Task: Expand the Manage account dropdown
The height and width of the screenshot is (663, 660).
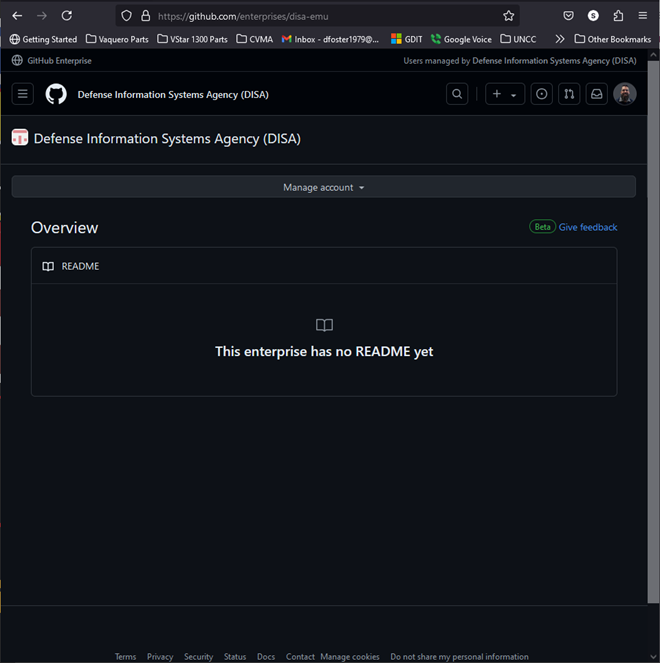Action: click(x=323, y=187)
